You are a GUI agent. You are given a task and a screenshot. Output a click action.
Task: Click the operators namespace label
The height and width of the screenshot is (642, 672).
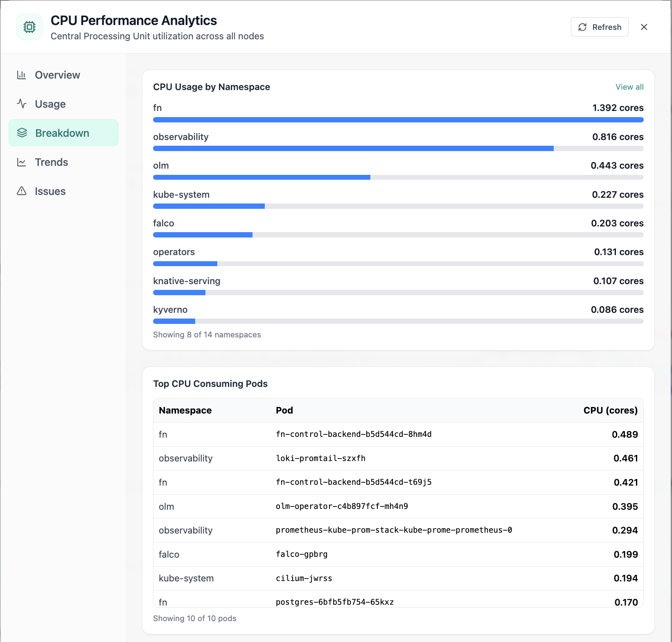click(174, 252)
